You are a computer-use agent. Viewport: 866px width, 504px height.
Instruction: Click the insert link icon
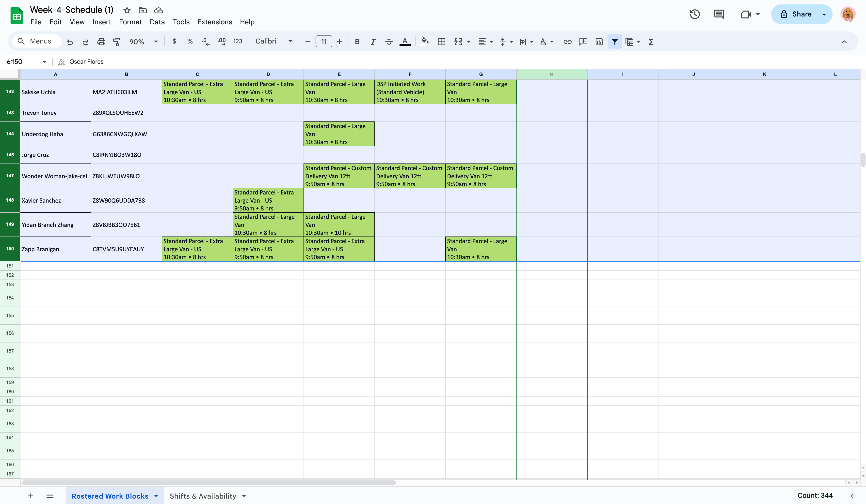point(567,42)
